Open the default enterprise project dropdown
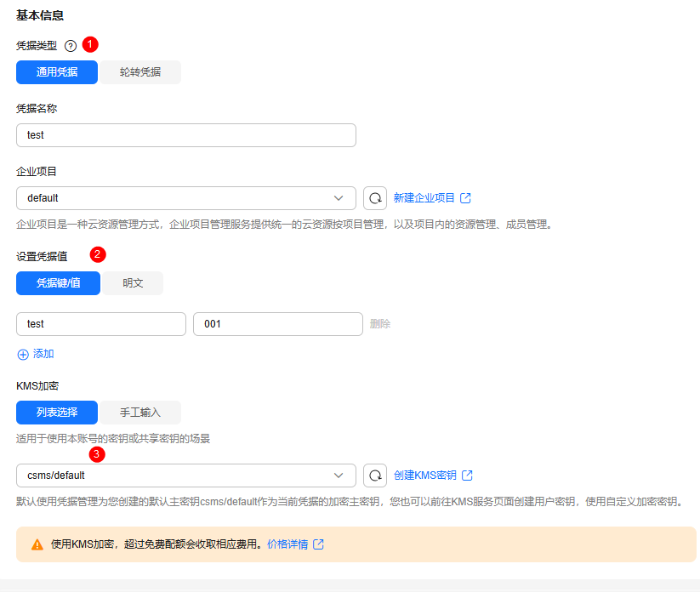The width and height of the screenshot is (700, 598). click(186, 198)
